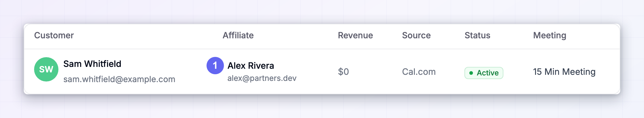This screenshot has width=644, height=118.
Task: Click the green SW customer avatar
Action: [46, 69]
